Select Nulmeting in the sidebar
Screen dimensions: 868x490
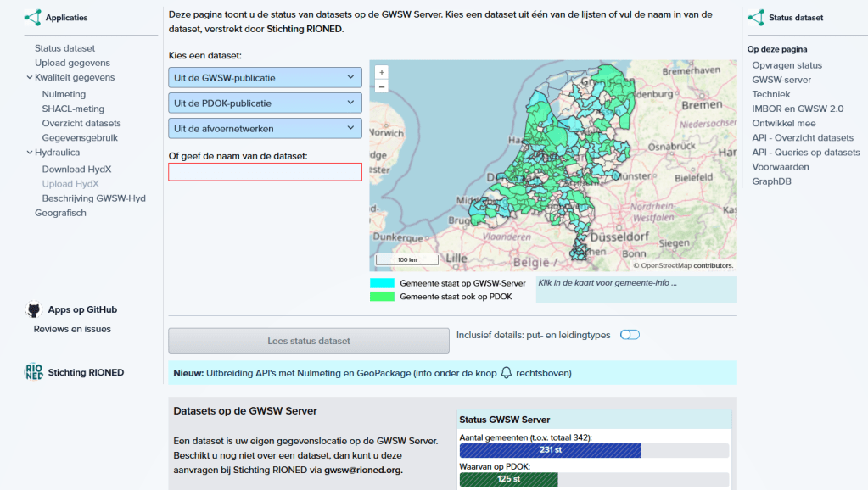coord(64,94)
